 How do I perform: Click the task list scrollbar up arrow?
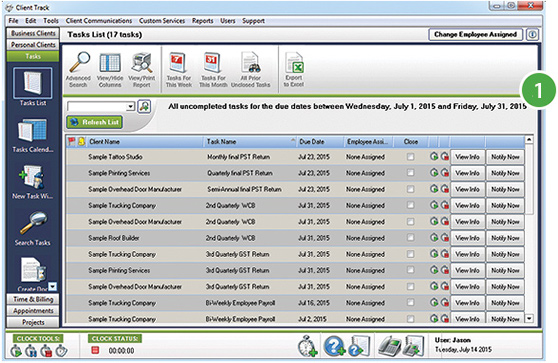[530, 140]
